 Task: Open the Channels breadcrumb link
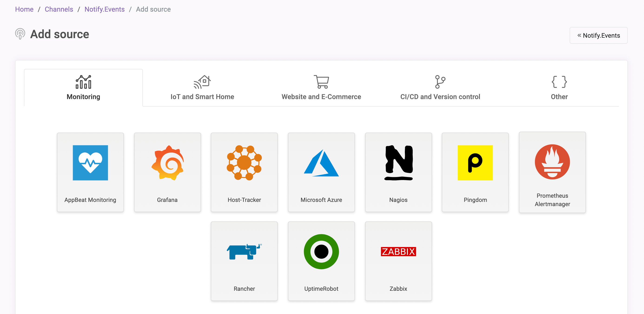click(59, 9)
